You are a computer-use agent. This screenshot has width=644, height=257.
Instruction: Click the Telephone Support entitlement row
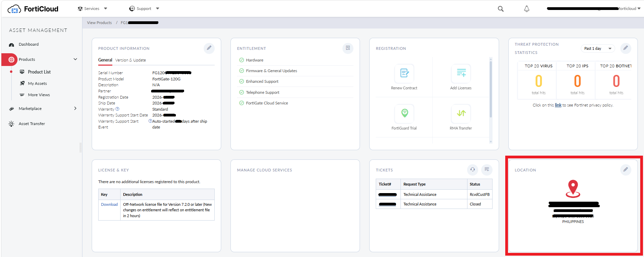coord(295,92)
